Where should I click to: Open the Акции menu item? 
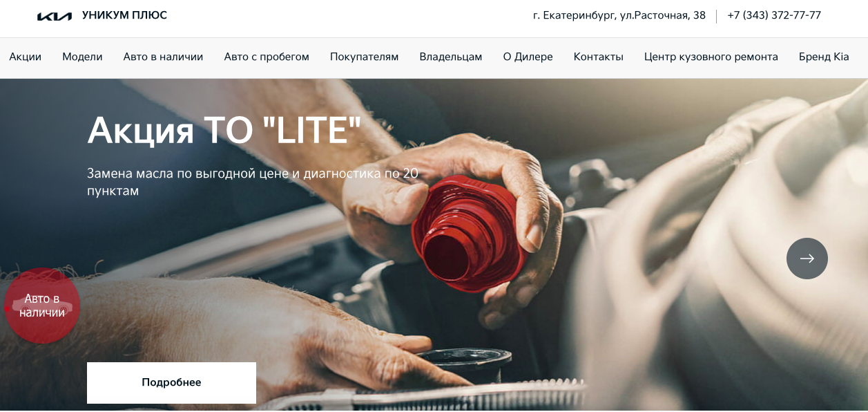26,57
